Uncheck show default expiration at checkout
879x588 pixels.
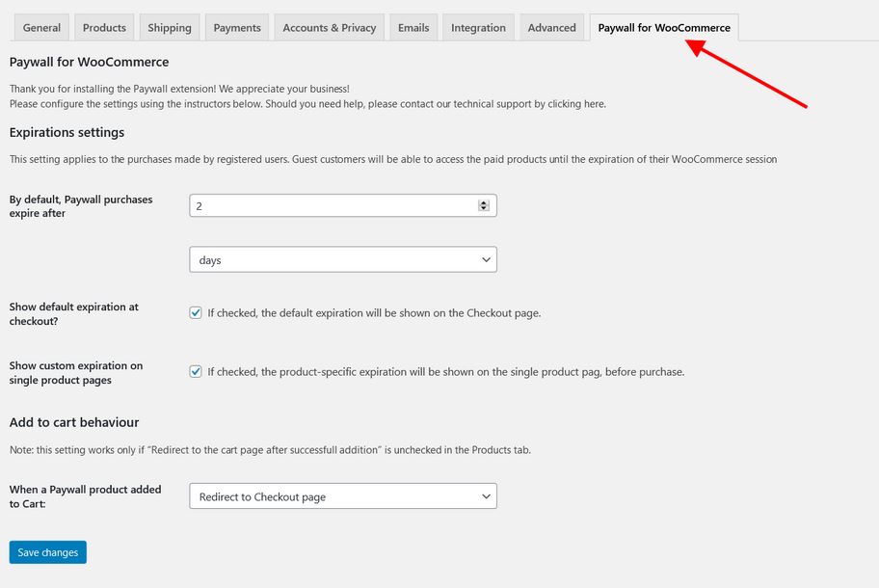pos(196,312)
